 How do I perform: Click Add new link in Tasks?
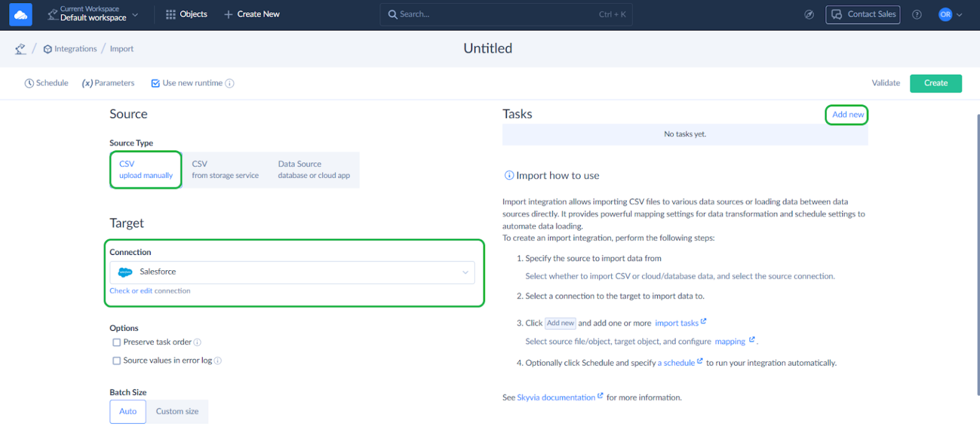coord(847,115)
